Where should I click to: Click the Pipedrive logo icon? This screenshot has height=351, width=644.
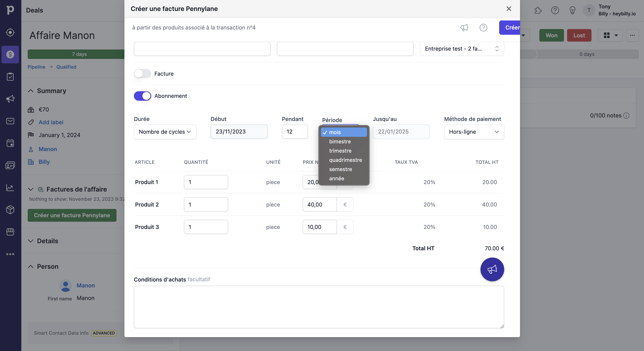(x=10, y=10)
